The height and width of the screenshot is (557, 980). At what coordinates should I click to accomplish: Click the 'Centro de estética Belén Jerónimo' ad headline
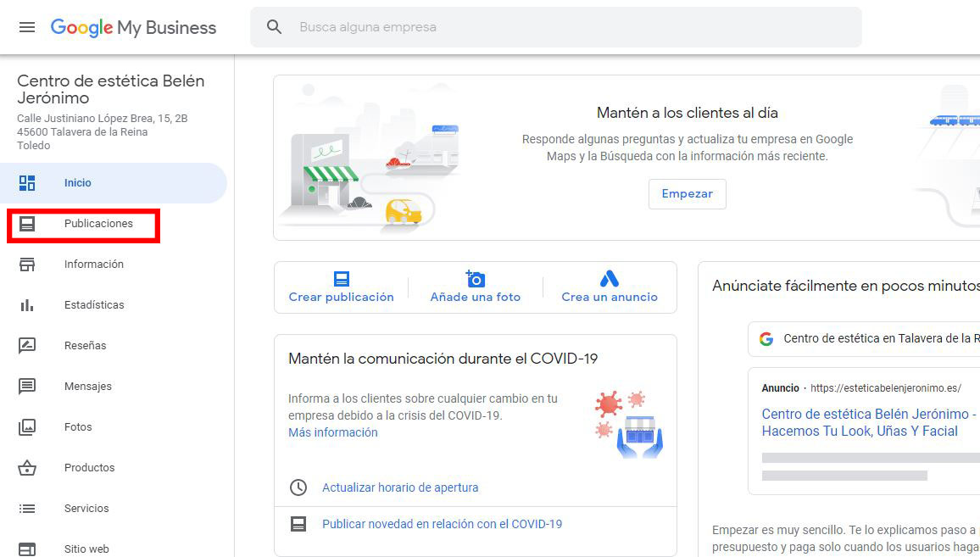tap(868, 422)
